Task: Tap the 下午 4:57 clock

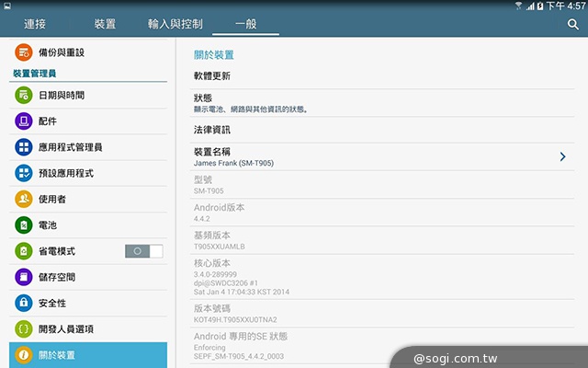Action: point(566,6)
